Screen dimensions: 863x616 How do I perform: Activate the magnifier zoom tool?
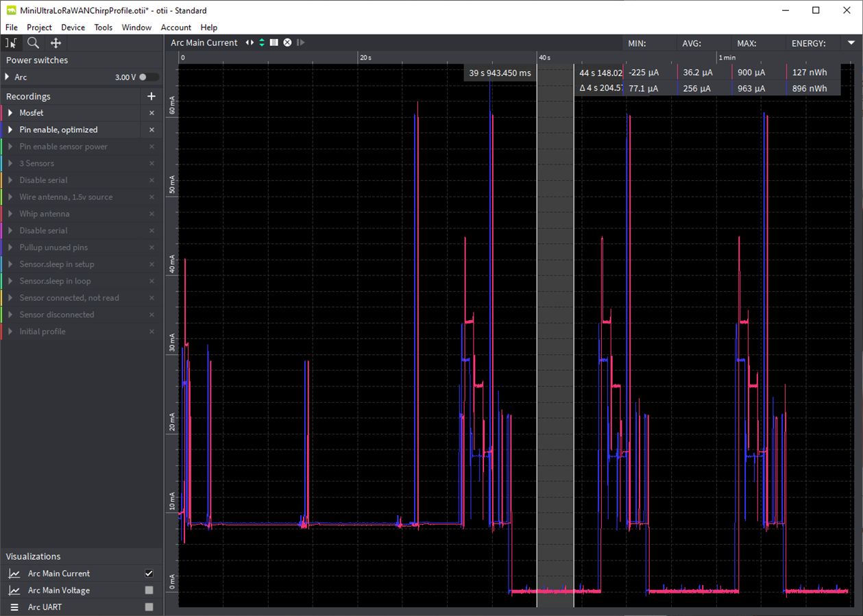[x=33, y=43]
